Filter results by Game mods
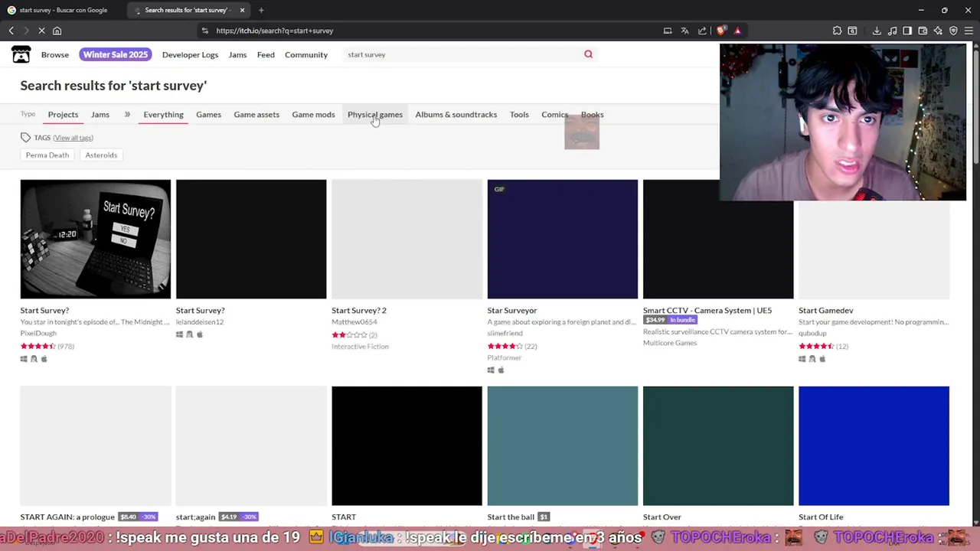This screenshot has width=980, height=551. [313, 114]
